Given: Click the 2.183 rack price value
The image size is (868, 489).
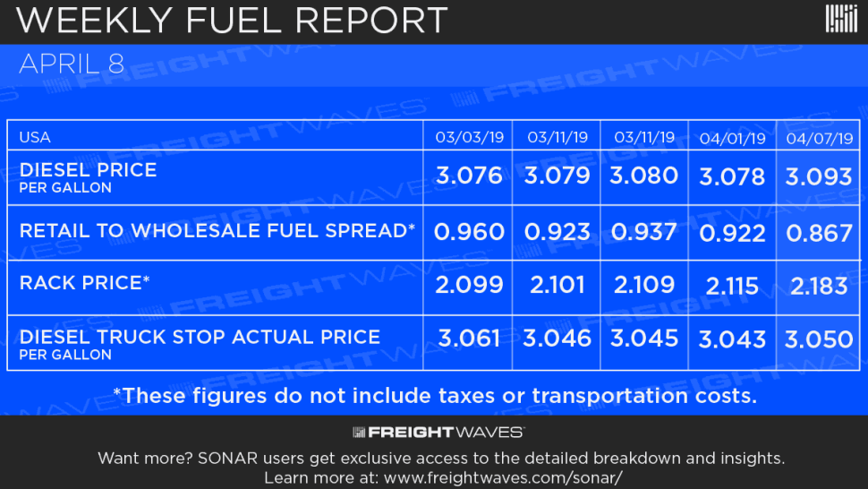Looking at the screenshot, I should pyautogui.click(x=819, y=287).
